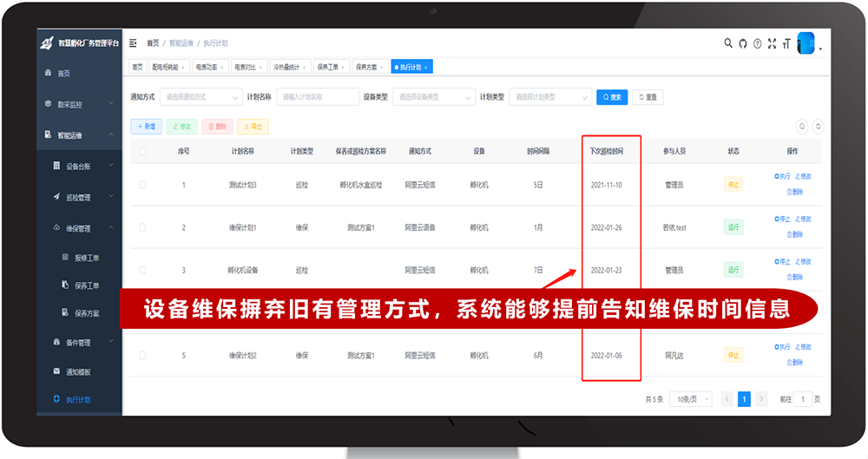Click the 新增 add button
This screenshot has height=459, width=868.
pos(146,126)
